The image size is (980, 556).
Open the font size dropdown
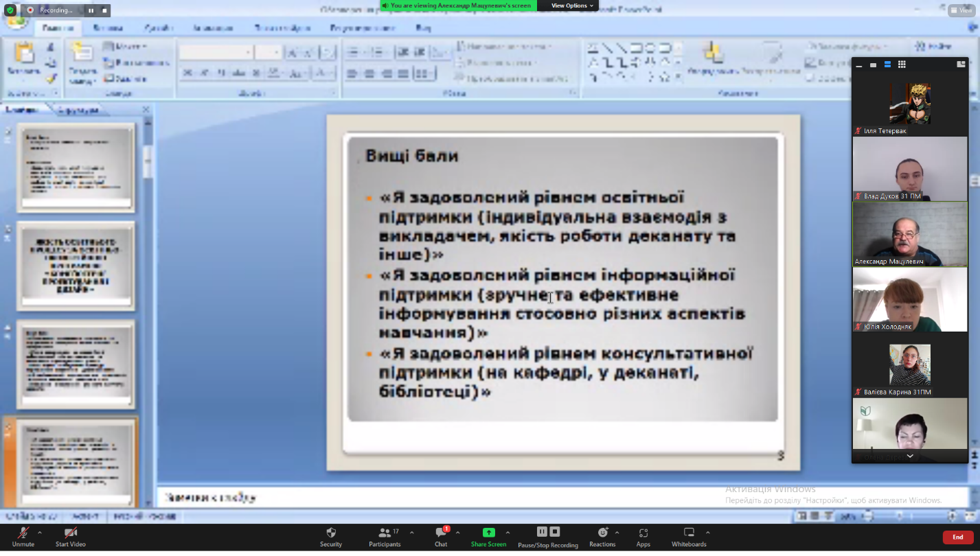[x=277, y=53]
